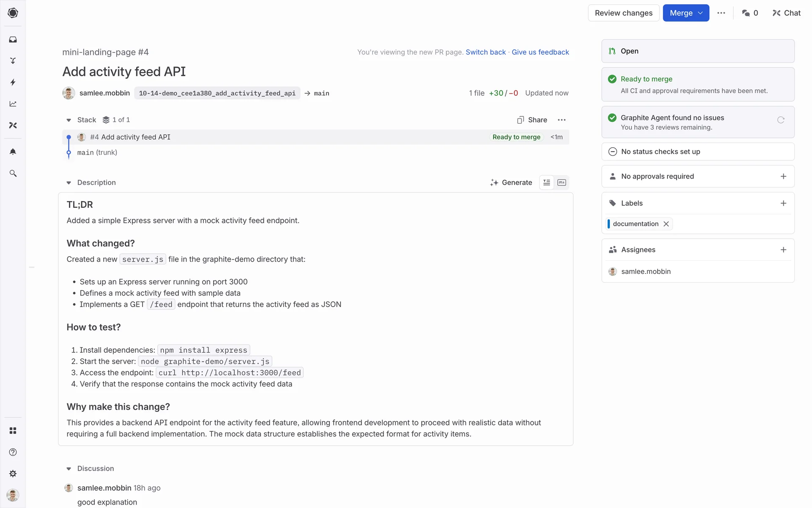Open the Chat panel
The image size is (812, 508).
point(786,13)
